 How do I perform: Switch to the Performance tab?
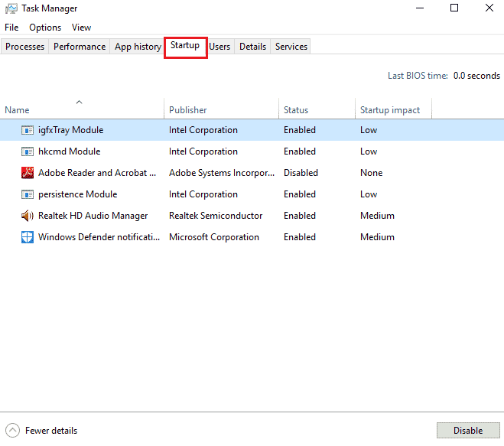tap(80, 47)
